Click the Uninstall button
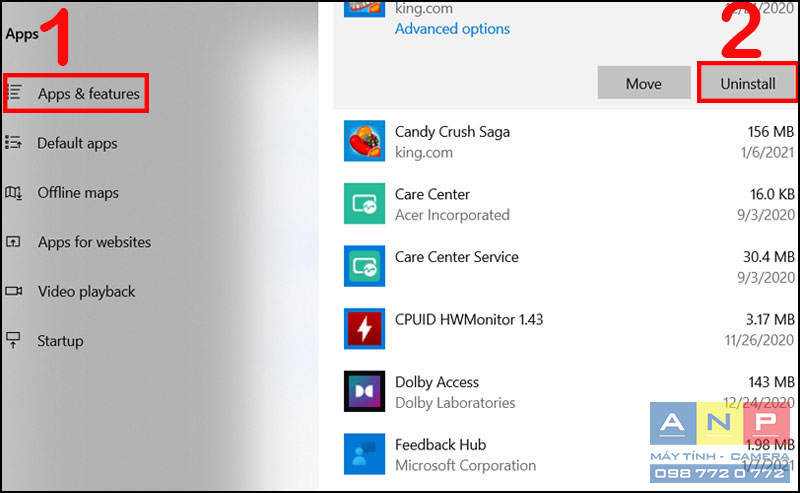Screen dimensions: 800x493 (747, 83)
